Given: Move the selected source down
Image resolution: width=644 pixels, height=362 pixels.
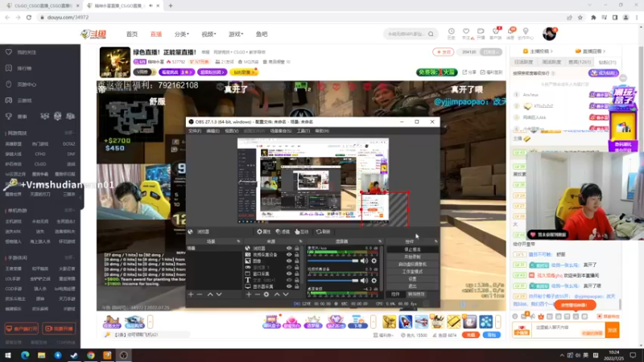Looking at the screenshot, I should 286,294.
